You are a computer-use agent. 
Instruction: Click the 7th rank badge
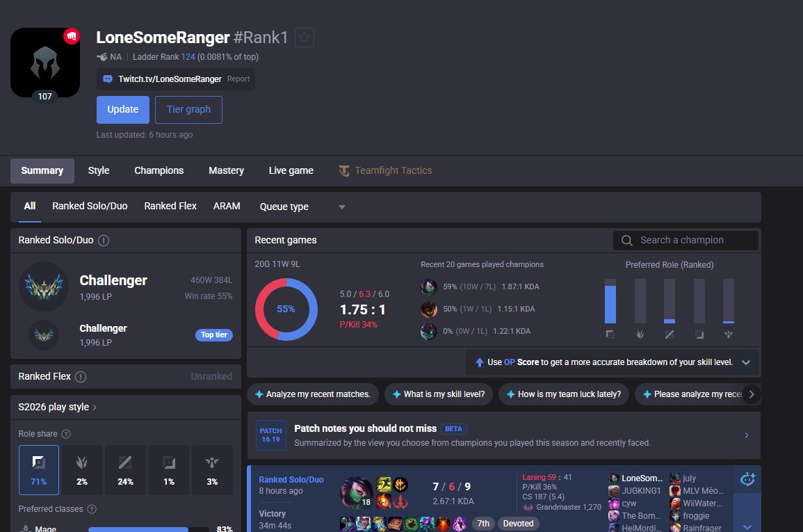[483, 523]
